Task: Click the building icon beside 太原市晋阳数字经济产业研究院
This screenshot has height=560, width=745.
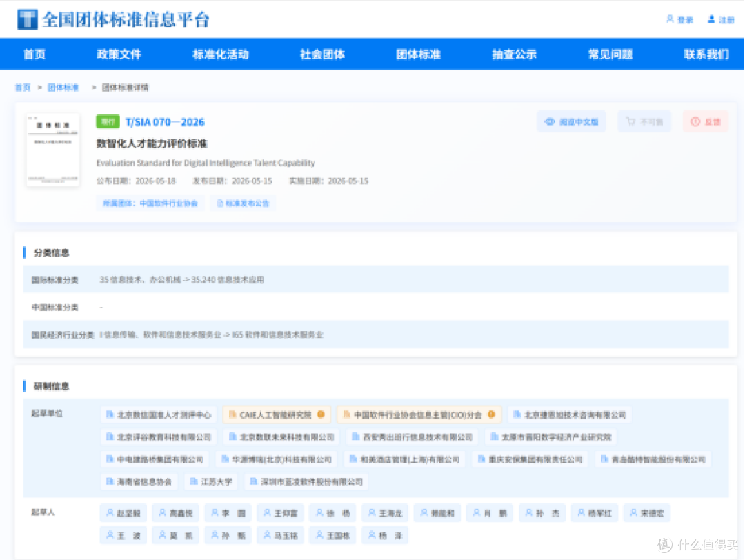Action: point(494,437)
